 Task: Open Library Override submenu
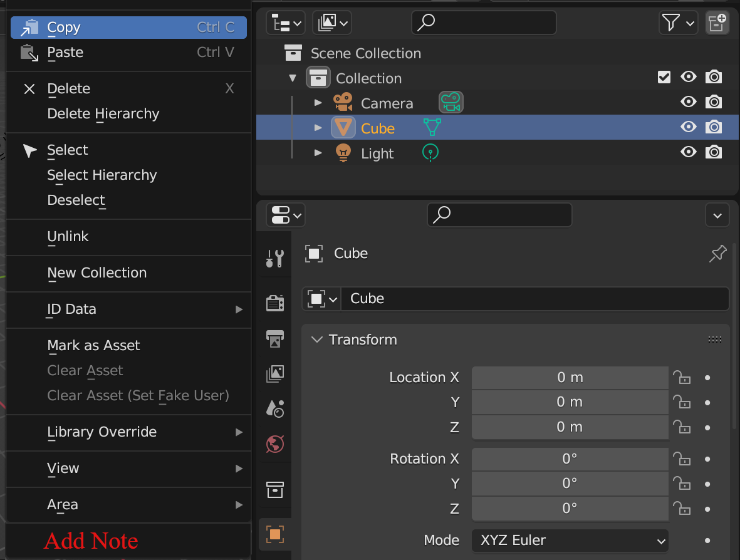pos(128,432)
